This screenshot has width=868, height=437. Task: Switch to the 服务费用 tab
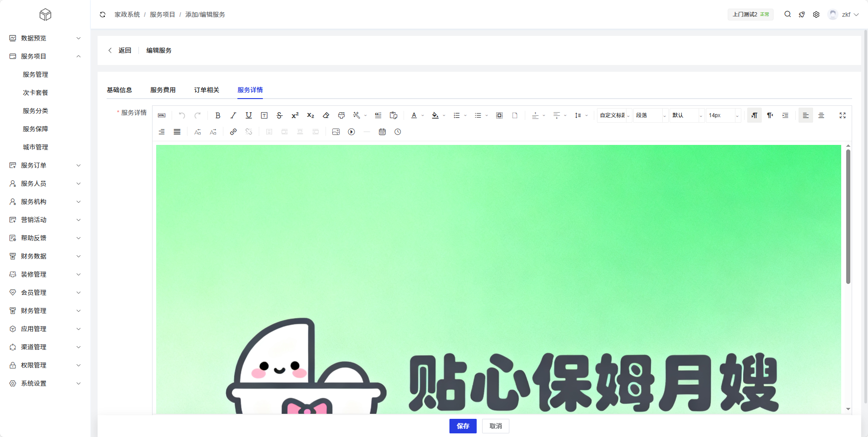click(x=163, y=90)
